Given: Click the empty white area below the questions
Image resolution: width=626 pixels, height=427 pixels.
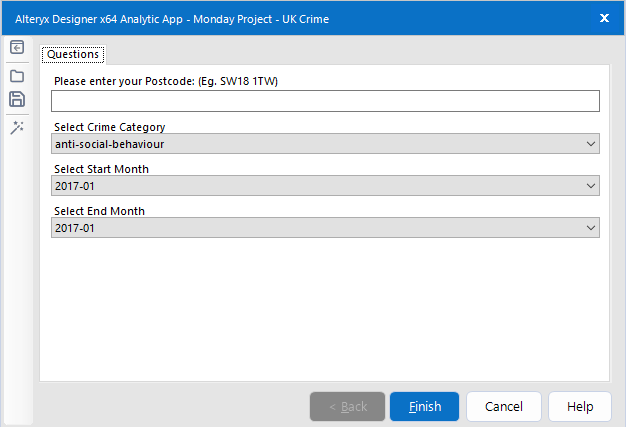Looking at the screenshot, I should (325, 310).
